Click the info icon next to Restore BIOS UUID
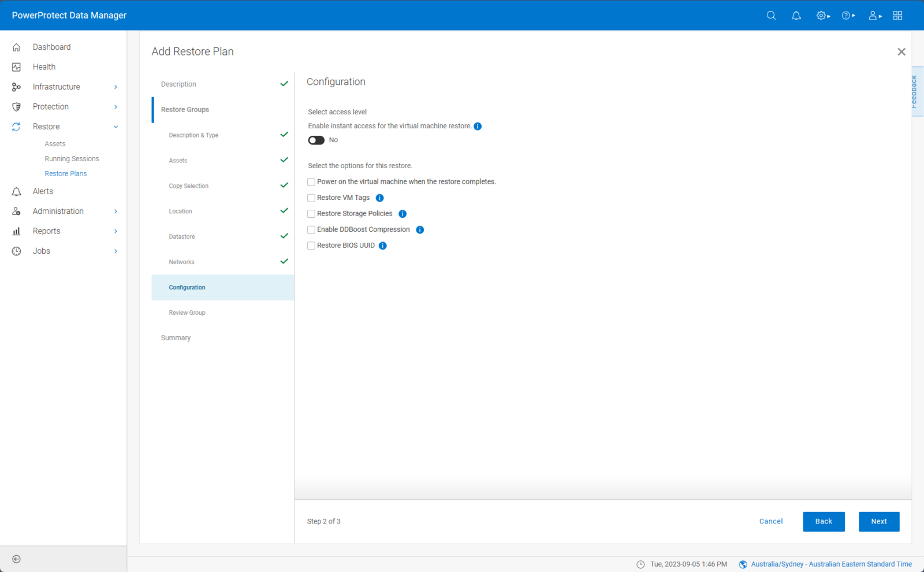 [x=382, y=245]
